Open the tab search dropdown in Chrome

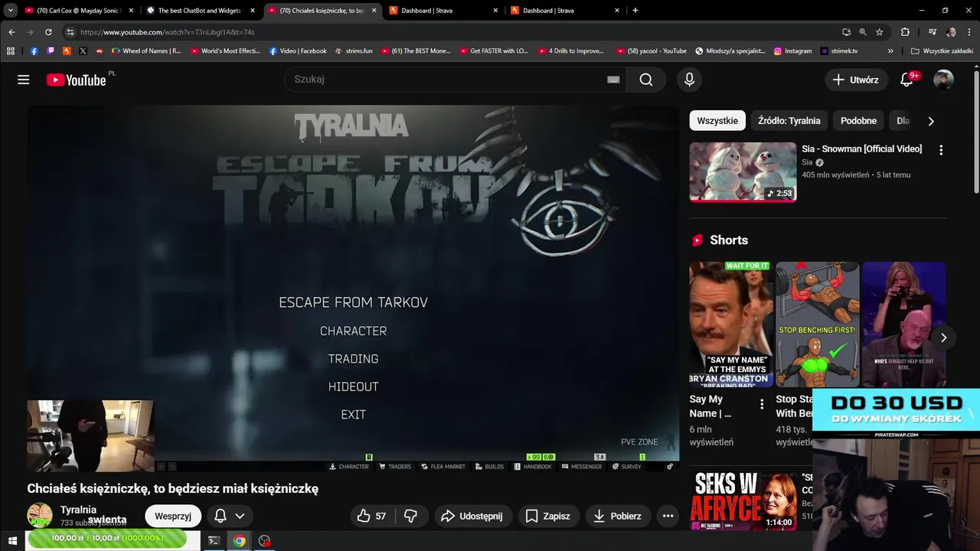11,11
